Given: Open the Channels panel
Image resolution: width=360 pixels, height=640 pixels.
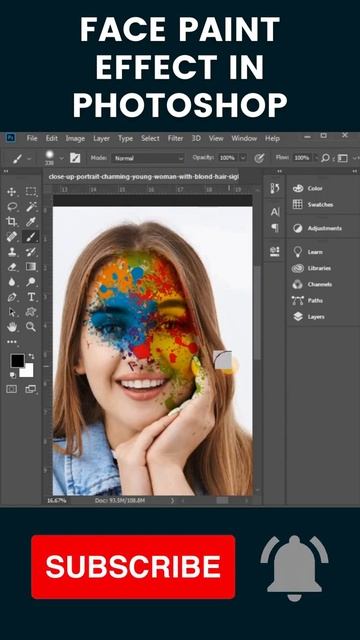Looking at the screenshot, I should (313, 284).
